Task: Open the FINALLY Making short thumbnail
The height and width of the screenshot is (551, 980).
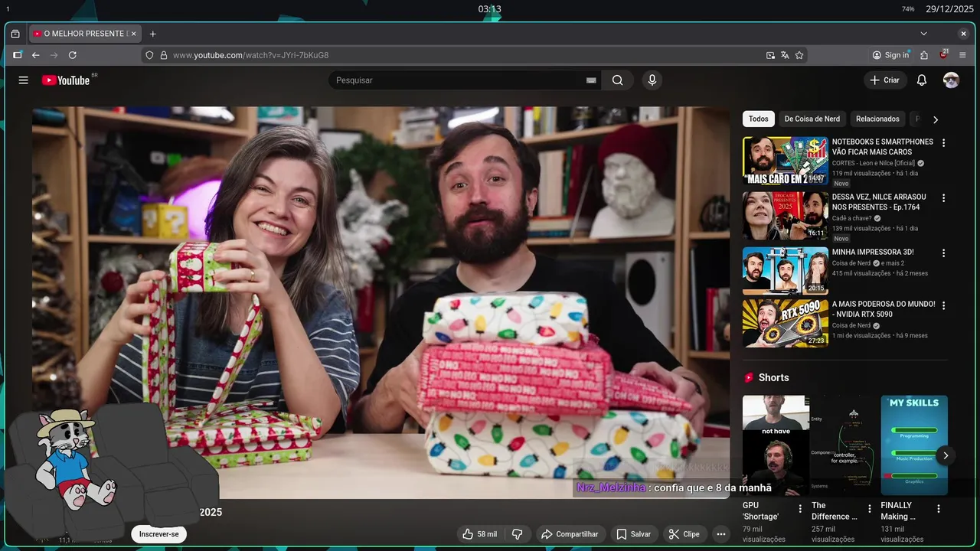Action: 914,445
